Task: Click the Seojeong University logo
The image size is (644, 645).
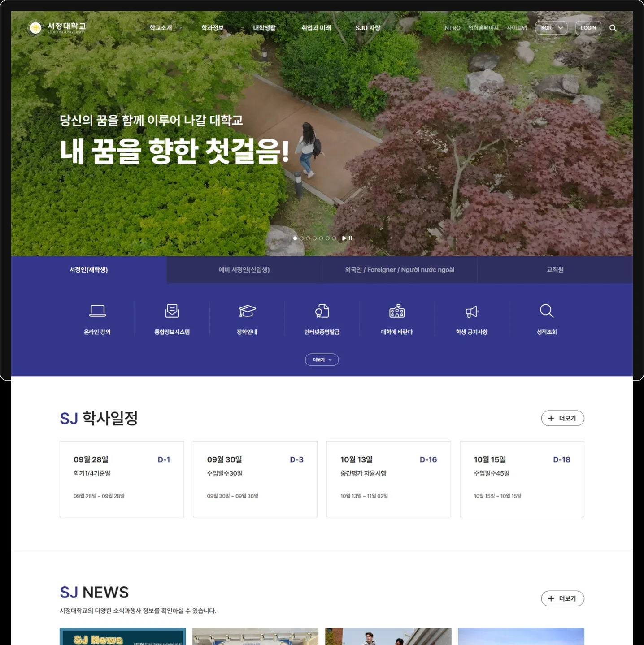Action: click(x=57, y=28)
